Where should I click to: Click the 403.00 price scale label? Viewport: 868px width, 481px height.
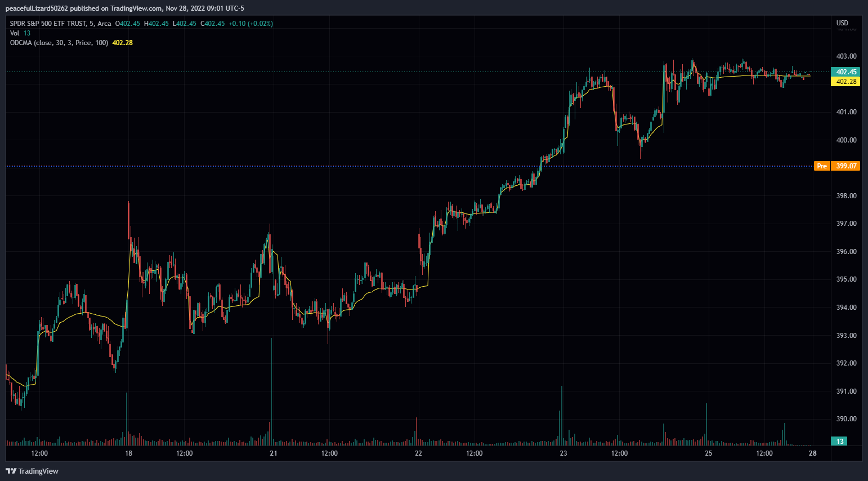[x=846, y=56]
